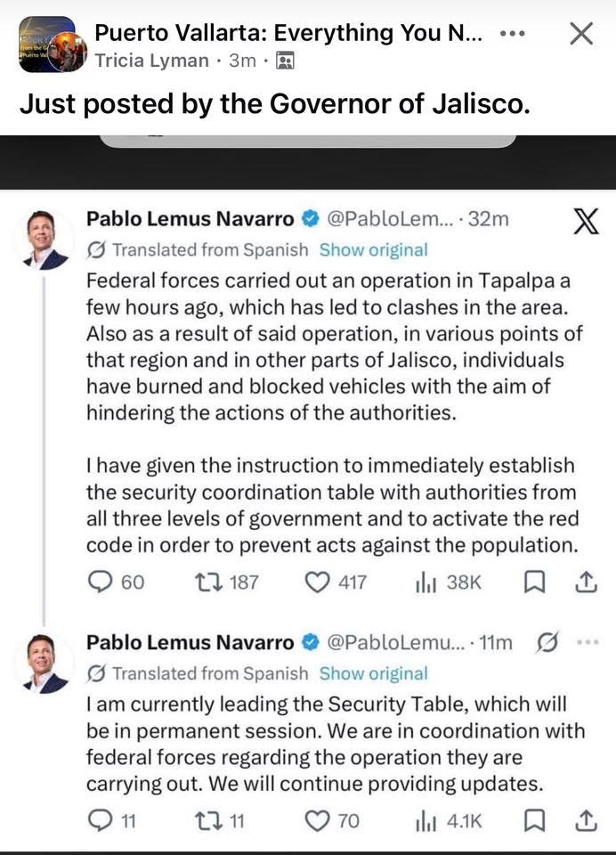The height and width of the screenshot is (855, 616).
Task: Open Tricia Lyman's profile
Action: pos(150,61)
